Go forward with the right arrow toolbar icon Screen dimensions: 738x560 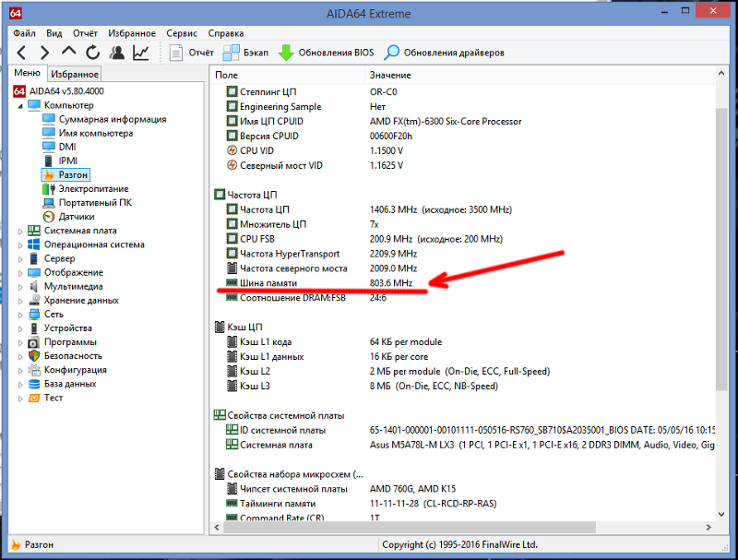coord(44,53)
